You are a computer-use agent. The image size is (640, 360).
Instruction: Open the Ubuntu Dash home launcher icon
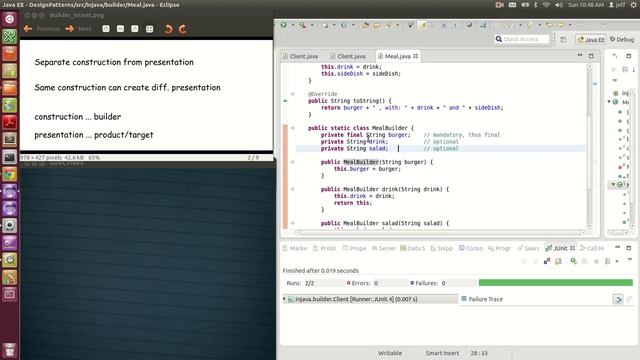coord(9,19)
